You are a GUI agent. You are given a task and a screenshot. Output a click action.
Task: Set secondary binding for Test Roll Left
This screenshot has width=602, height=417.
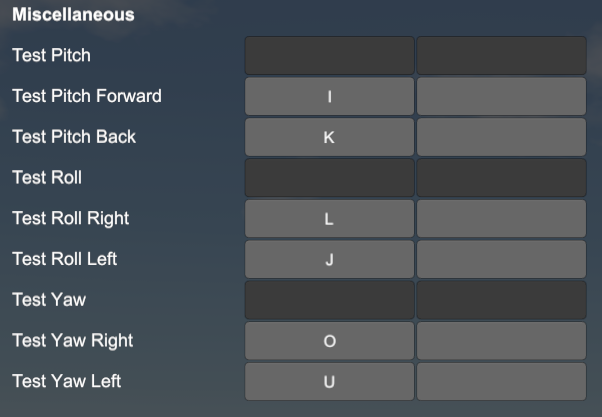coord(501,259)
